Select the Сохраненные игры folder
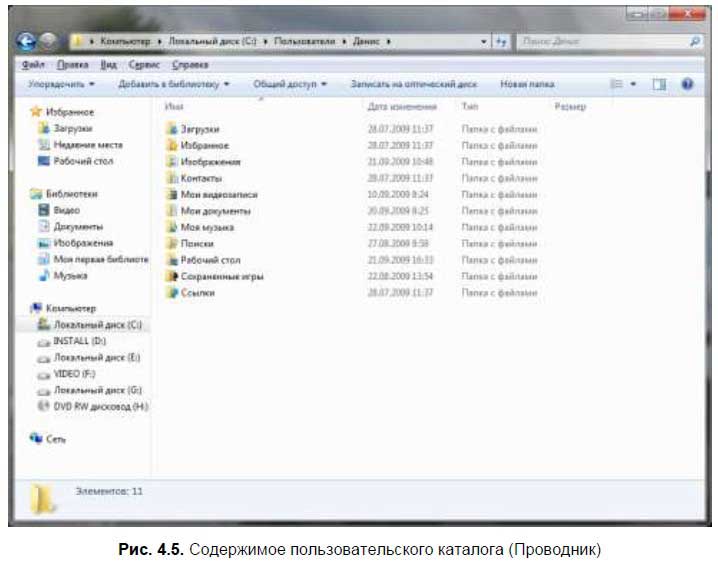718x566 pixels. [x=215, y=276]
